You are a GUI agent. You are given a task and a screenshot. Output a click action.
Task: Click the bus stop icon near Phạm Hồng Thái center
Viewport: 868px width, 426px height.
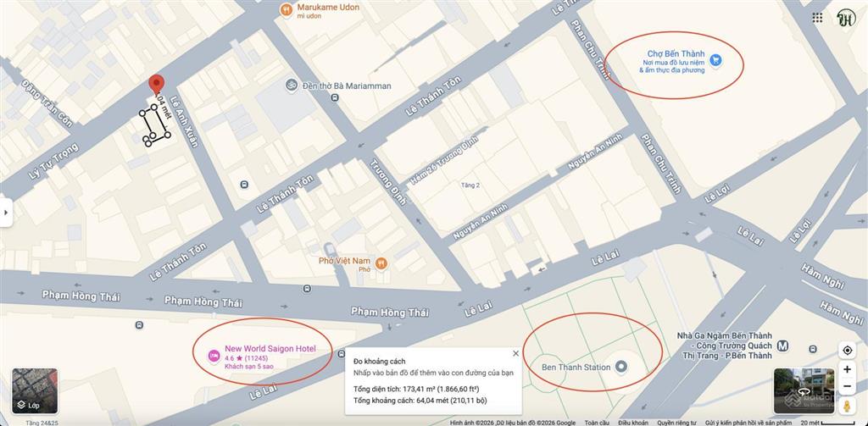coord(307,288)
